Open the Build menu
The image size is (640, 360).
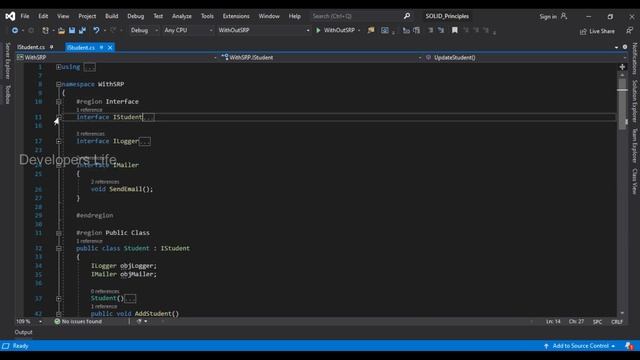(x=111, y=16)
